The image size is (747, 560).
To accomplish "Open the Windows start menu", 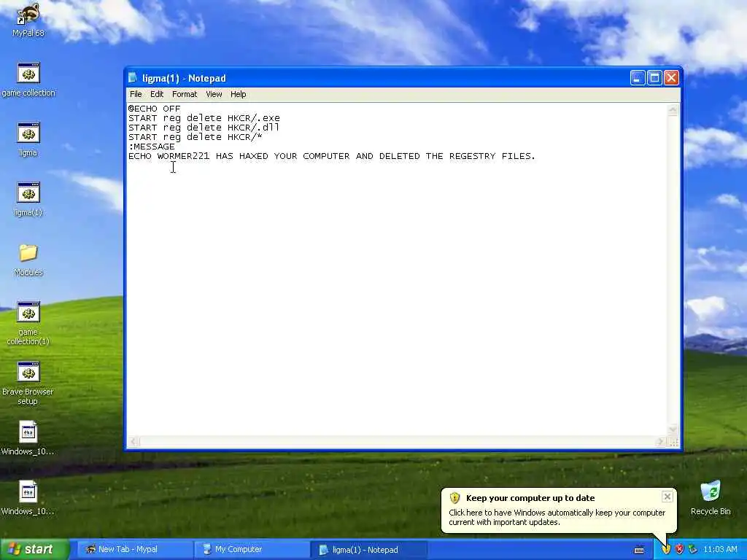I will (x=34, y=549).
